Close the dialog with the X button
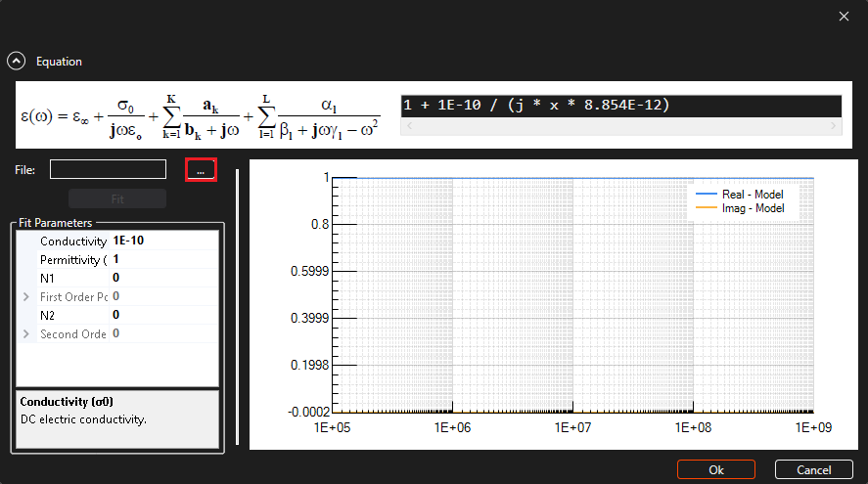The image size is (868, 484). [x=844, y=17]
